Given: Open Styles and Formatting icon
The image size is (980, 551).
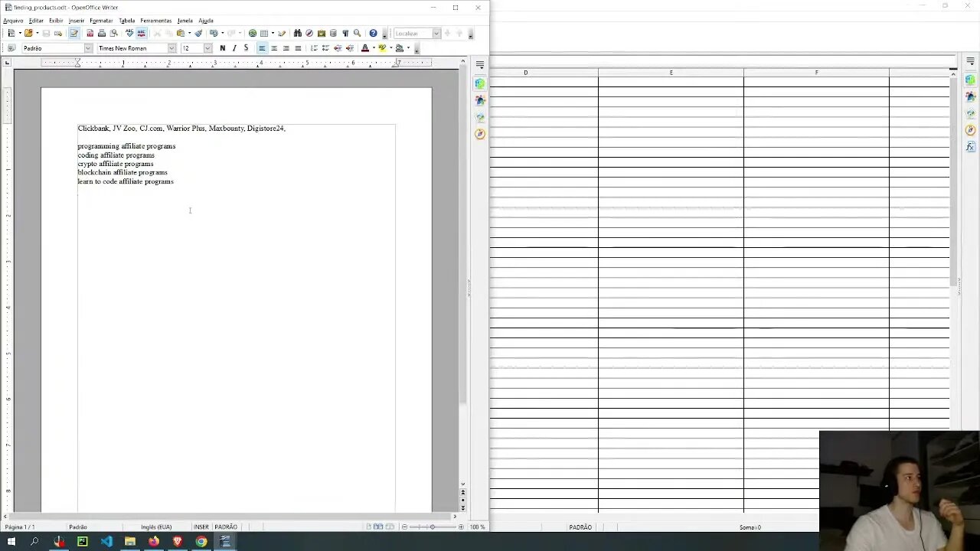Looking at the screenshot, I should point(11,47).
